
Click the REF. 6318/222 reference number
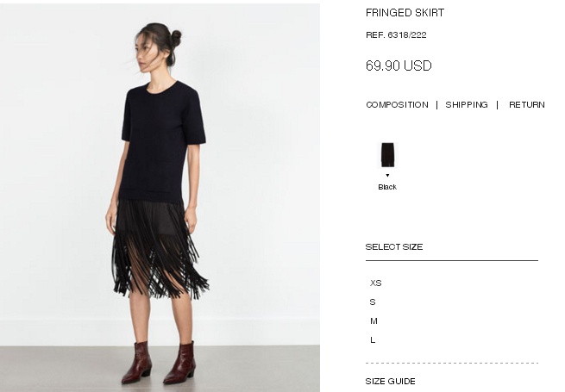[396, 35]
